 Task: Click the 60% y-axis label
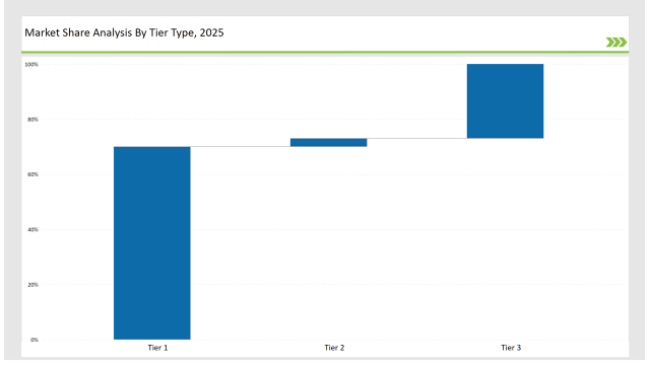pyautogui.click(x=33, y=175)
